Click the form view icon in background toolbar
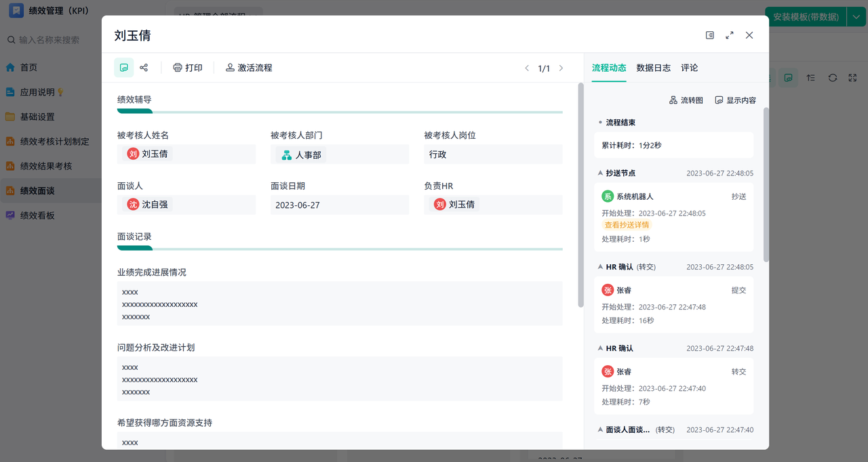The height and width of the screenshot is (462, 868). [788, 78]
